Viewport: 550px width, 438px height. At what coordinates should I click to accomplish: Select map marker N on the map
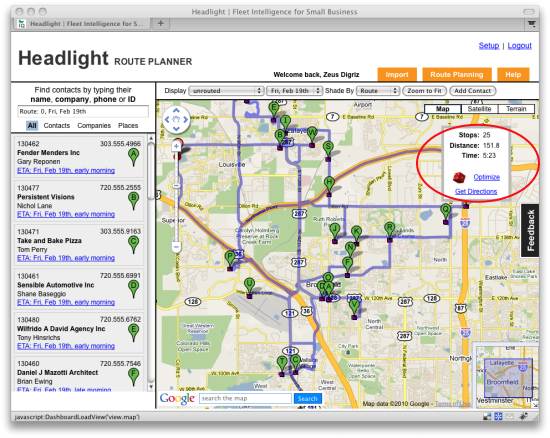(350, 250)
